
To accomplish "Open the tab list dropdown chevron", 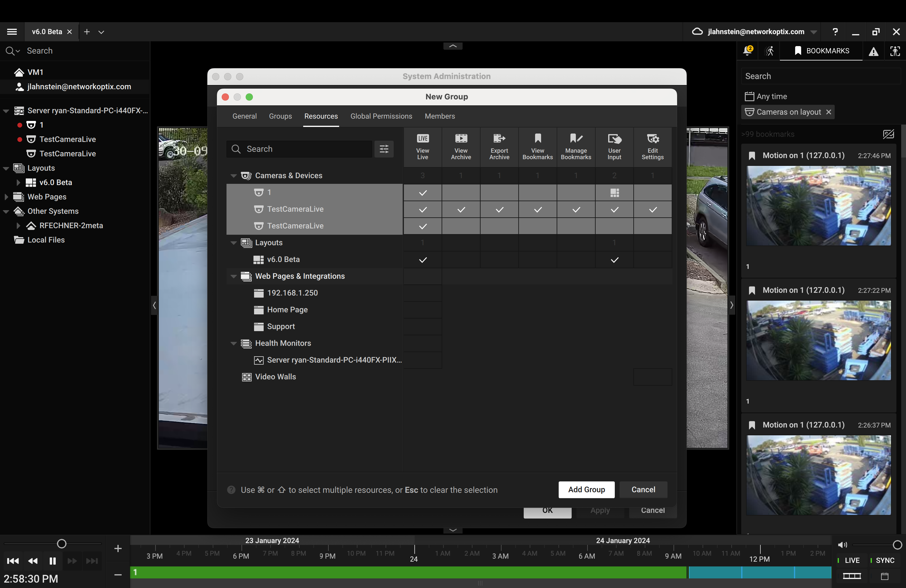I will [x=101, y=32].
